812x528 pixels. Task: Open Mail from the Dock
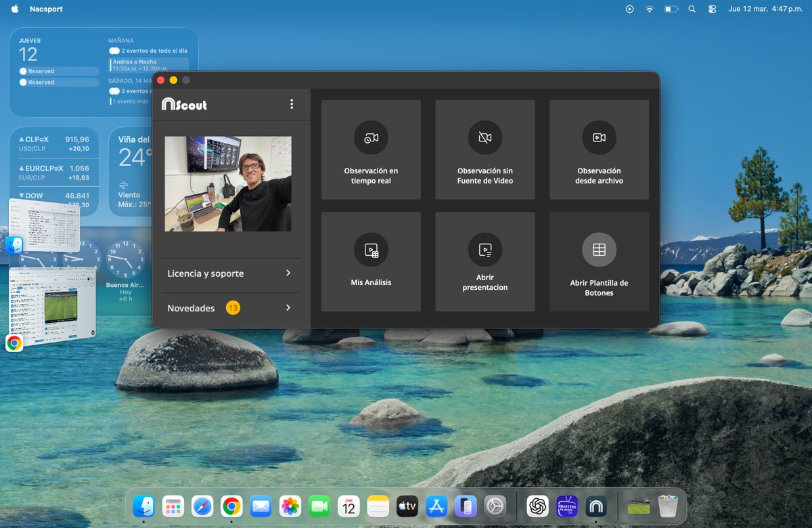click(x=261, y=506)
